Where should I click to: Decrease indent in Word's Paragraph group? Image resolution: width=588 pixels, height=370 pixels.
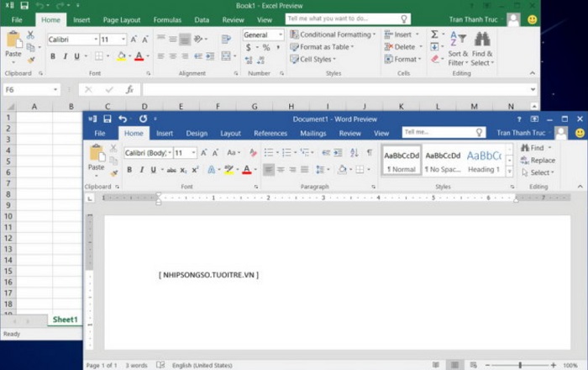[x=326, y=152]
